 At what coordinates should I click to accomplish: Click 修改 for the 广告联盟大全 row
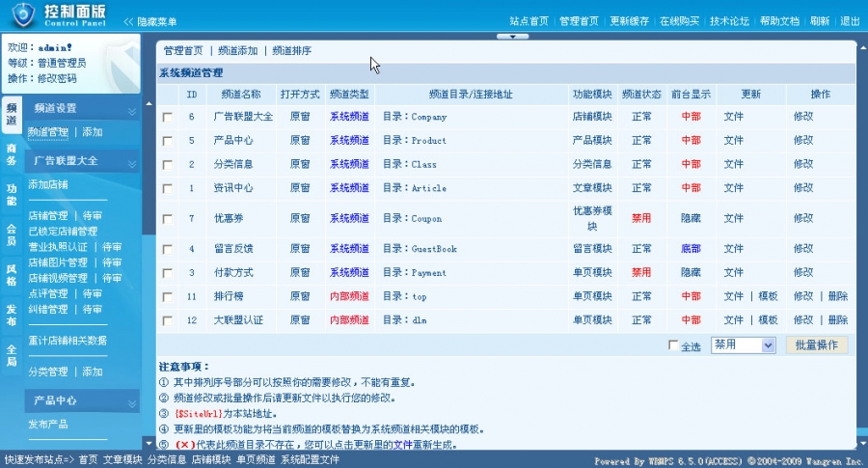point(803,117)
